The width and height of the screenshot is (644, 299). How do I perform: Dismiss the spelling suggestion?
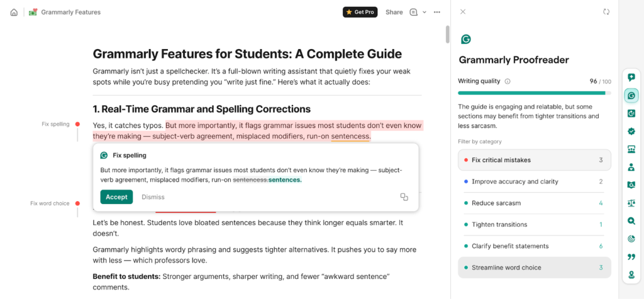(x=153, y=197)
